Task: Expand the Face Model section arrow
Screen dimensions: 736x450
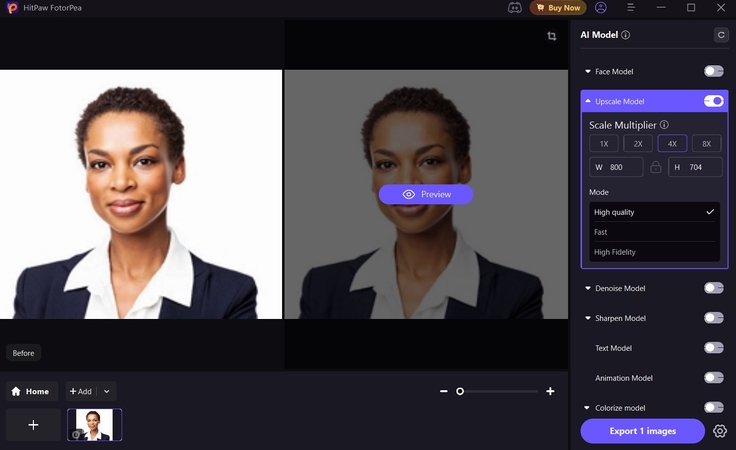Action: pos(588,71)
